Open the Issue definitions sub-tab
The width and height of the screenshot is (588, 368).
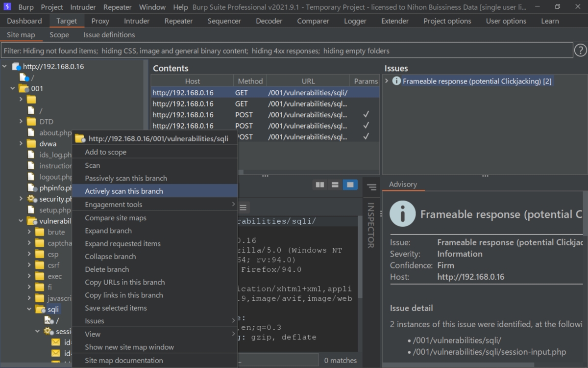point(109,35)
